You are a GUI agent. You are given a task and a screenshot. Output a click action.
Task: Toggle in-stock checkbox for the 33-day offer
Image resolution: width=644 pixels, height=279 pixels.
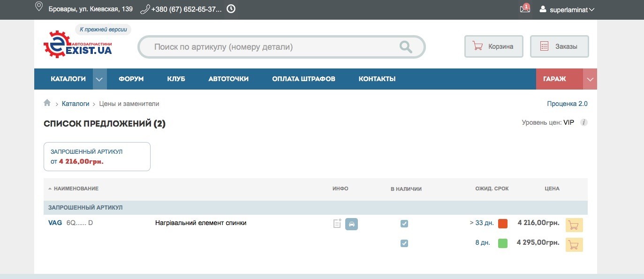coord(404,224)
